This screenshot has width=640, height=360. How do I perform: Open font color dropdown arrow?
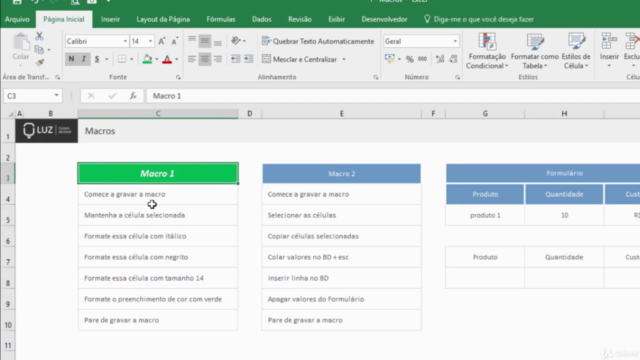177,59
